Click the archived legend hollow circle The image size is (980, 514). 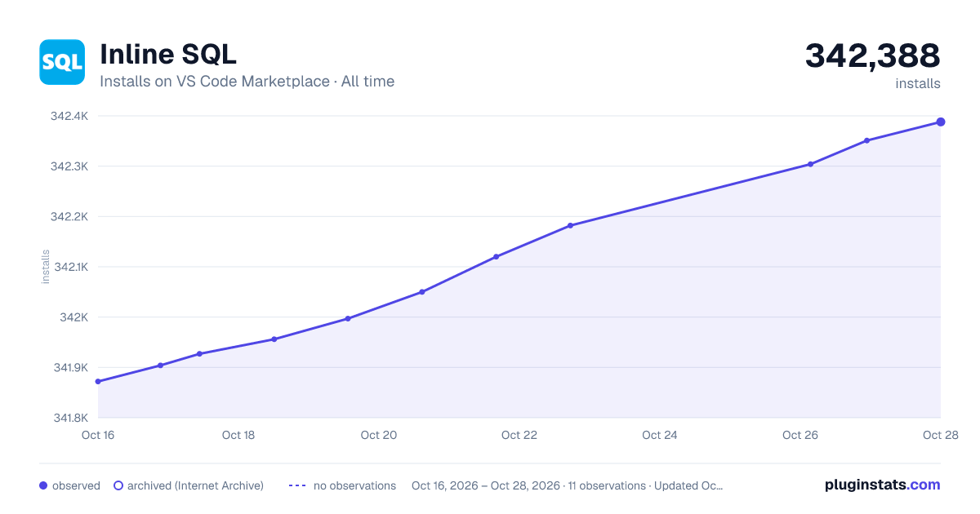(x=118, y=485)
